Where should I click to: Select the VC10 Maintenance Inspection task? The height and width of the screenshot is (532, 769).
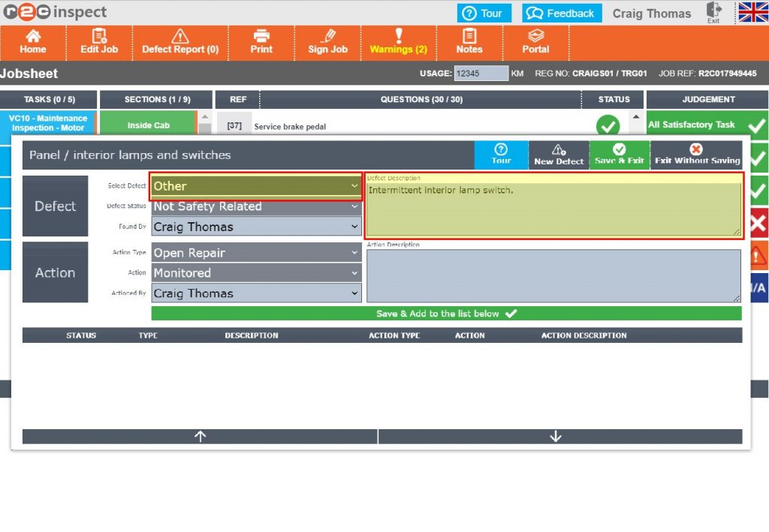click(48, 121)
